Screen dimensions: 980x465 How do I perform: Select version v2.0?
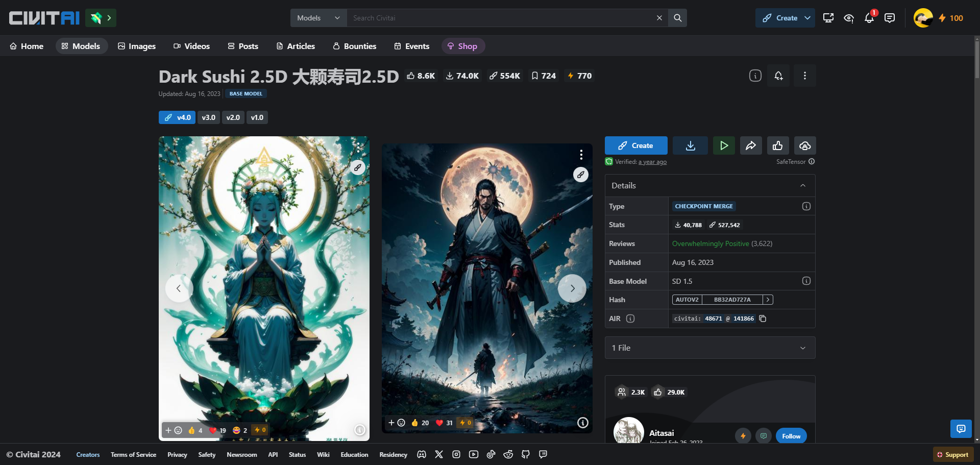(x=233, y=117)
